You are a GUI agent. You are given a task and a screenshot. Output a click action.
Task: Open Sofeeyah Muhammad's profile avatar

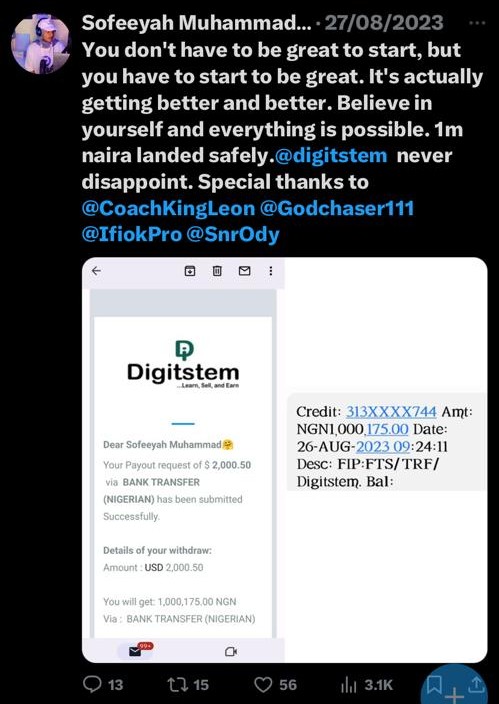coord(40,44)
